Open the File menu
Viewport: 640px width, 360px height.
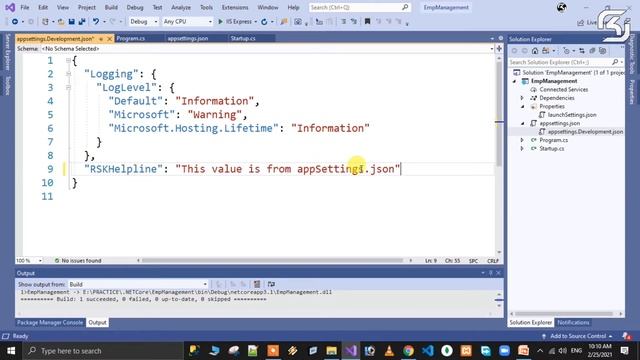pos(24,7)
